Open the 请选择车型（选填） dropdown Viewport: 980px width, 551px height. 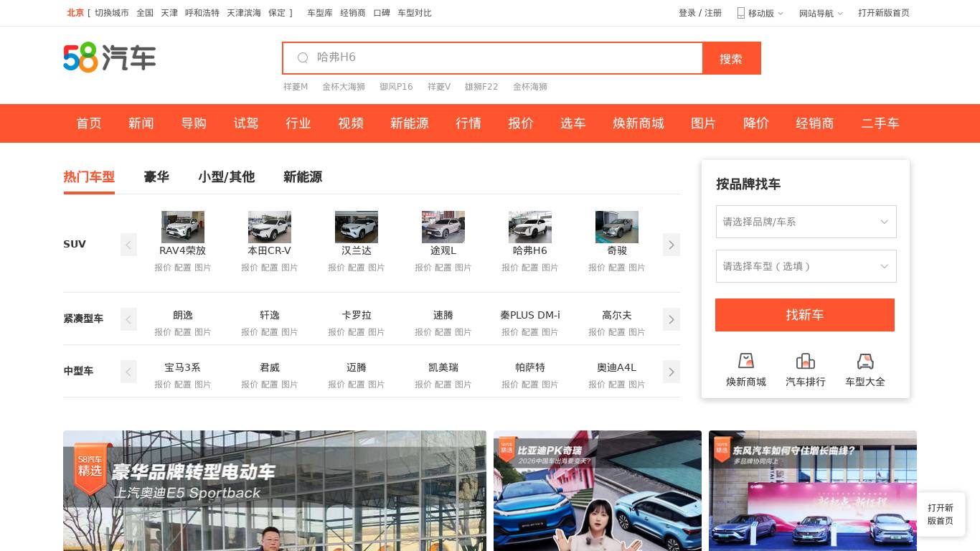coord(806,266)
